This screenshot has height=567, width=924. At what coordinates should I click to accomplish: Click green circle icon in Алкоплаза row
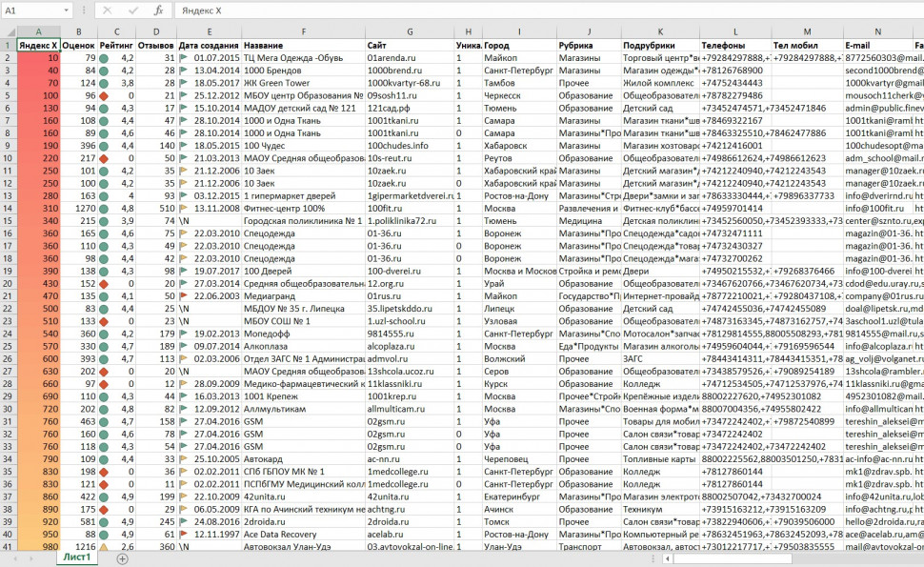point(104,347)
